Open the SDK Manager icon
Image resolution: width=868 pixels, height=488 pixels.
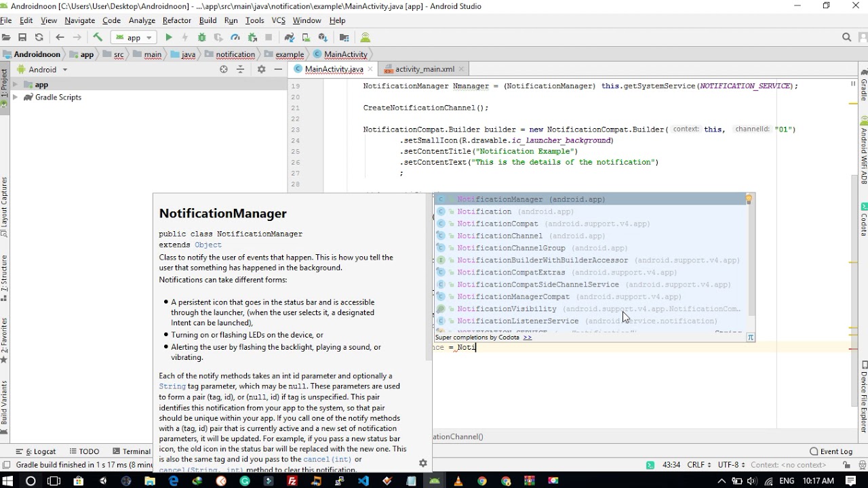323,38
